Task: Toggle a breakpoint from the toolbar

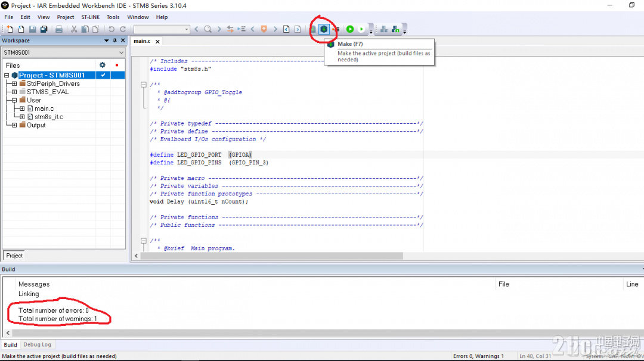Action: [336, 29]
